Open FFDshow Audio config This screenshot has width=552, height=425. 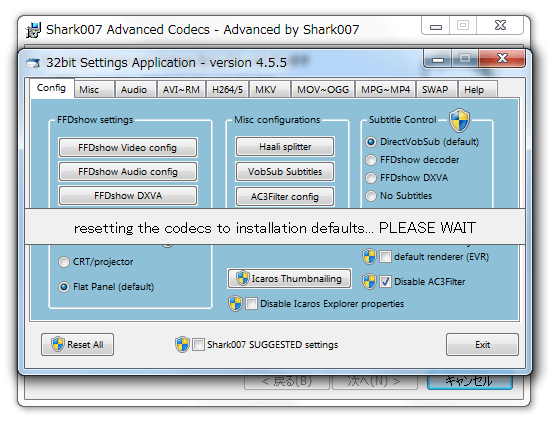coord(128,171)
